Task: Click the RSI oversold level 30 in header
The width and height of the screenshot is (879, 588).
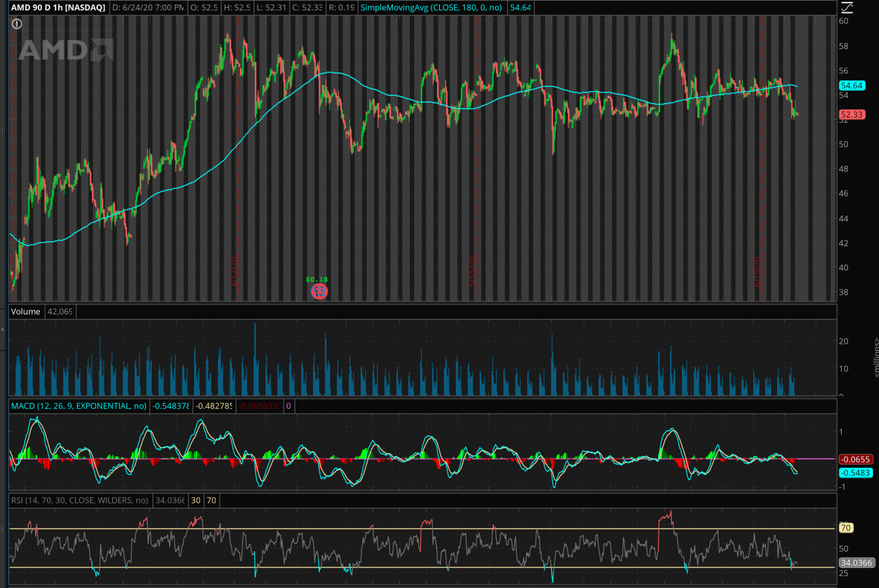Action: coord(196,500)
